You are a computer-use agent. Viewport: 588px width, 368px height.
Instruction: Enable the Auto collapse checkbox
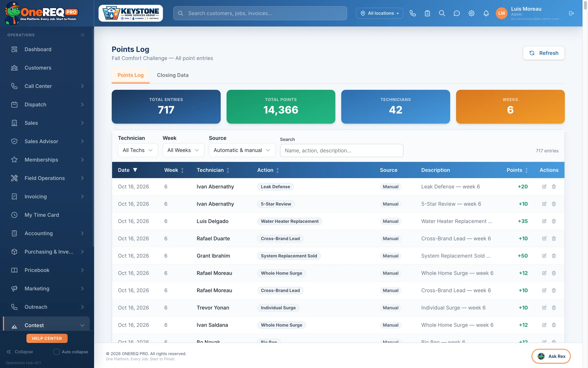click(57, 352)
